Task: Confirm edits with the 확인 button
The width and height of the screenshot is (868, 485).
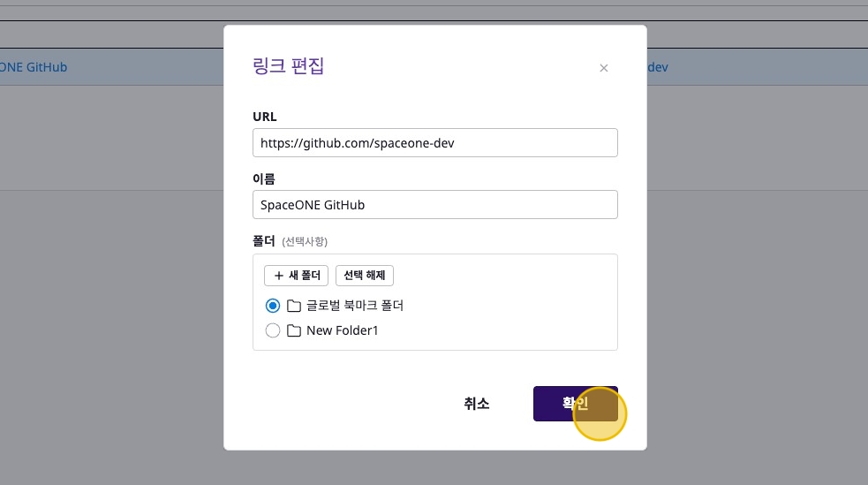Action: [575, 403]
